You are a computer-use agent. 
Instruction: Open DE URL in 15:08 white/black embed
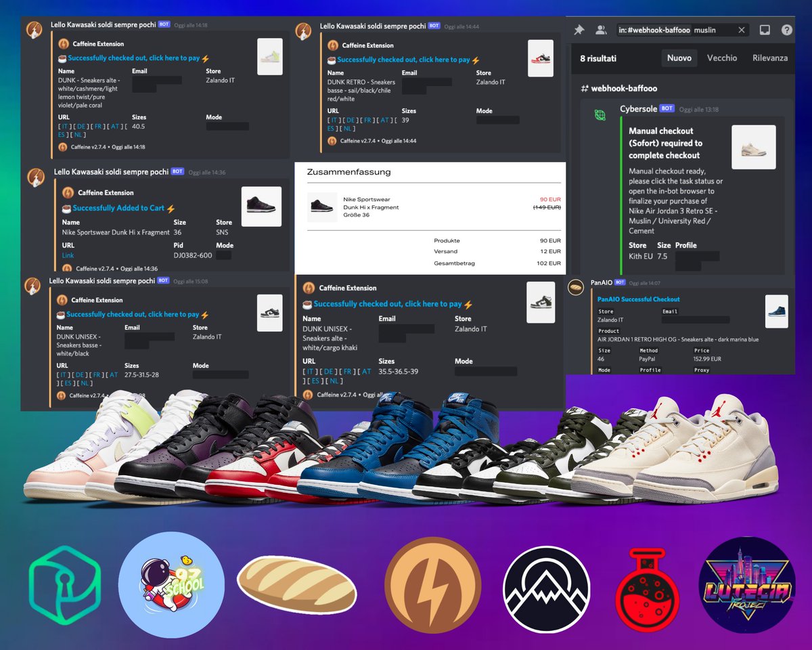click(81, 375)
